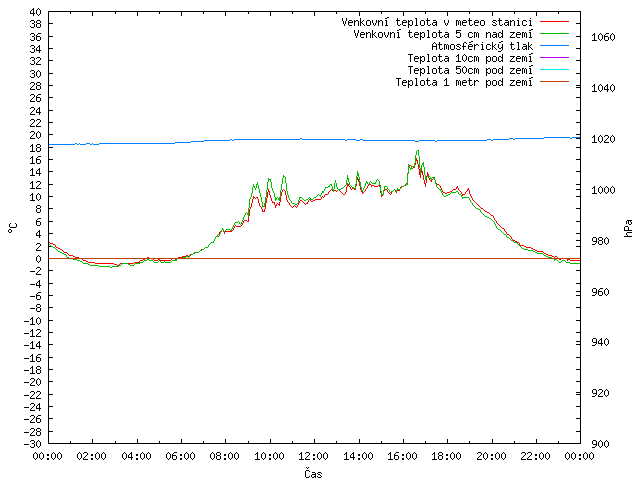The width and height of the screenshot is (640, 480).
Task: Click the left axis value '-30'
Action: pyautogui.click(x=33, y=444)
